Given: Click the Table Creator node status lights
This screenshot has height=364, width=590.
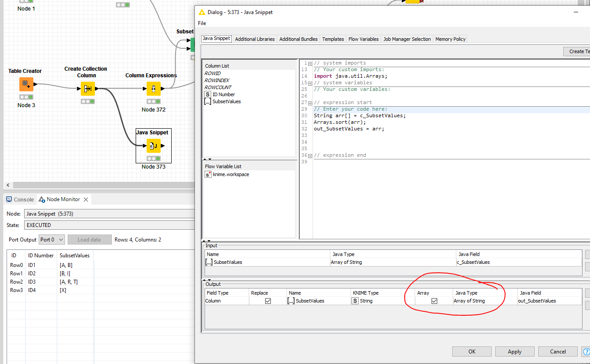Looking at the screenshot, I should [26, 97].
